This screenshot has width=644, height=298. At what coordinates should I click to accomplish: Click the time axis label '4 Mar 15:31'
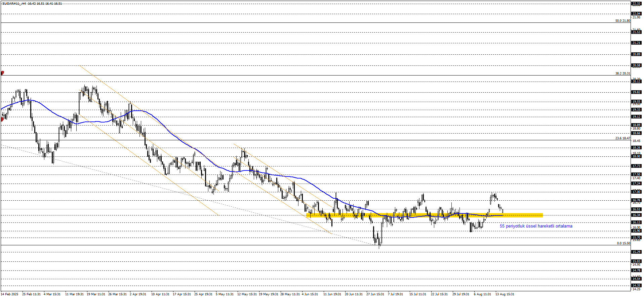point(52,294)
